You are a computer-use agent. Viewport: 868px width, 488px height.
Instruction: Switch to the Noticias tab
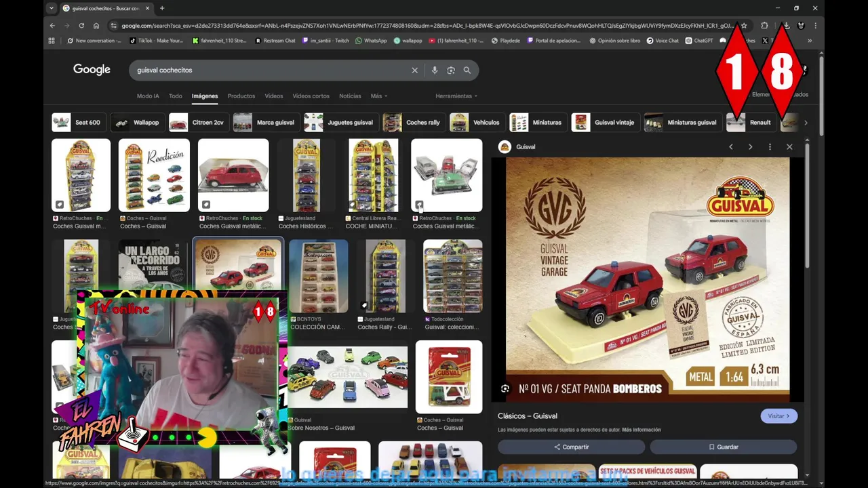pos(350,96)
